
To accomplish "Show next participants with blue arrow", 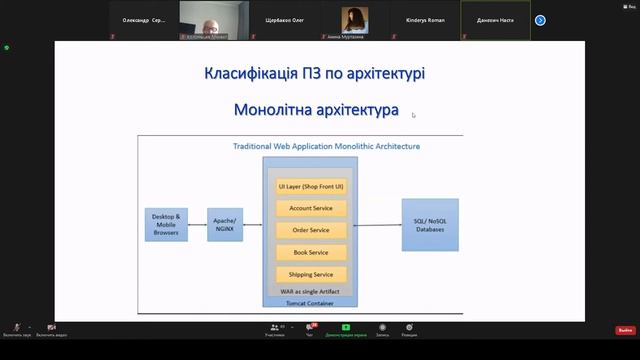I will [x=540, y=20].
